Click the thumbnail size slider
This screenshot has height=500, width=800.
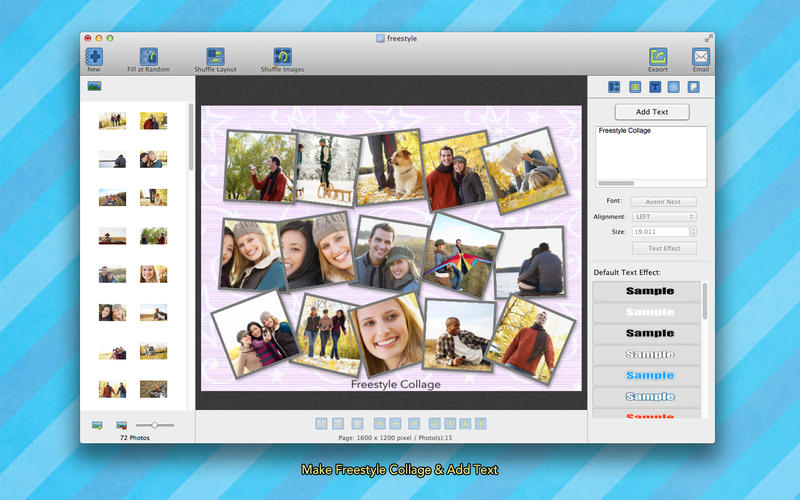tap(155, 425)
